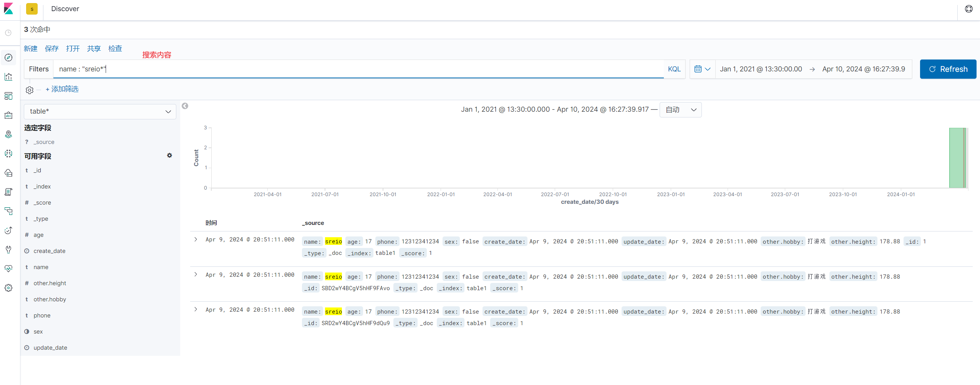
Task: Open Uptime icon in sidebar
Action: (x=8, y=230)
